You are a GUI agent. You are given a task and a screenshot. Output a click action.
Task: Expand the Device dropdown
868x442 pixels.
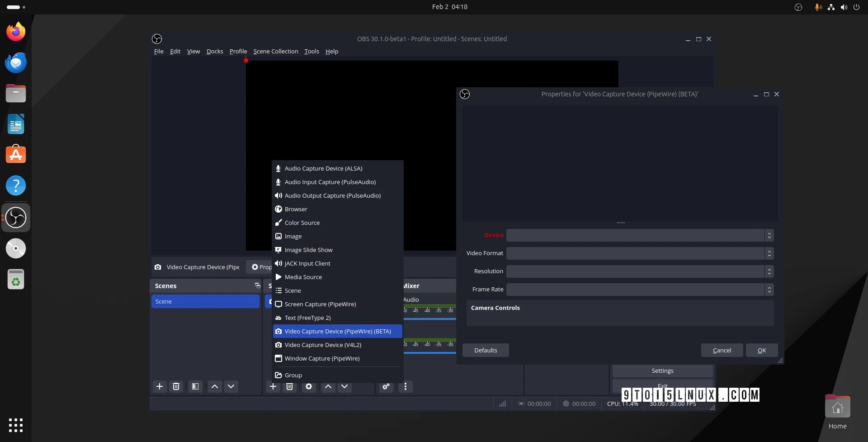[640, 235]
